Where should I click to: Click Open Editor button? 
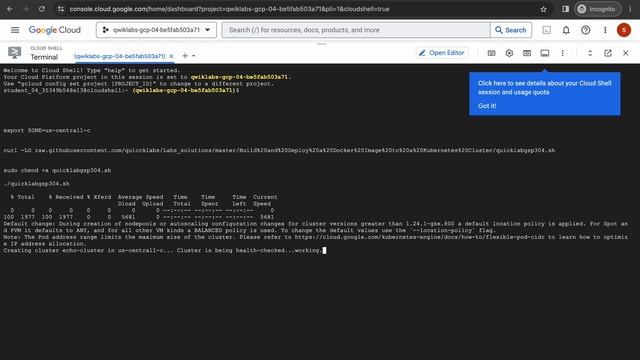tap(442, 53)
